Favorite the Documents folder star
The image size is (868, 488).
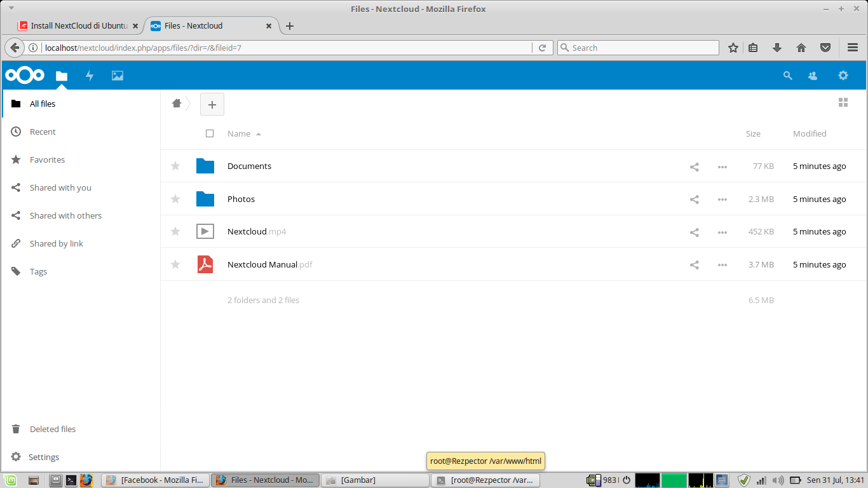click(x=175, y=166)
